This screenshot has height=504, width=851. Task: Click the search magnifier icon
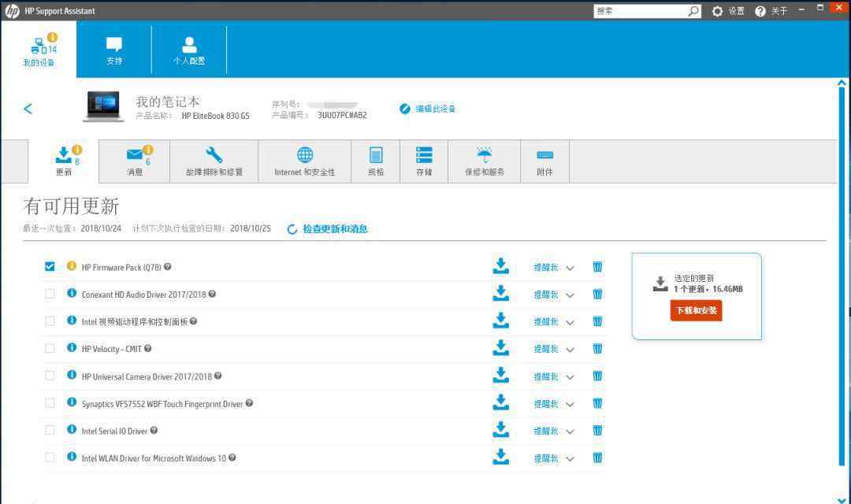(x=693, y=11)
